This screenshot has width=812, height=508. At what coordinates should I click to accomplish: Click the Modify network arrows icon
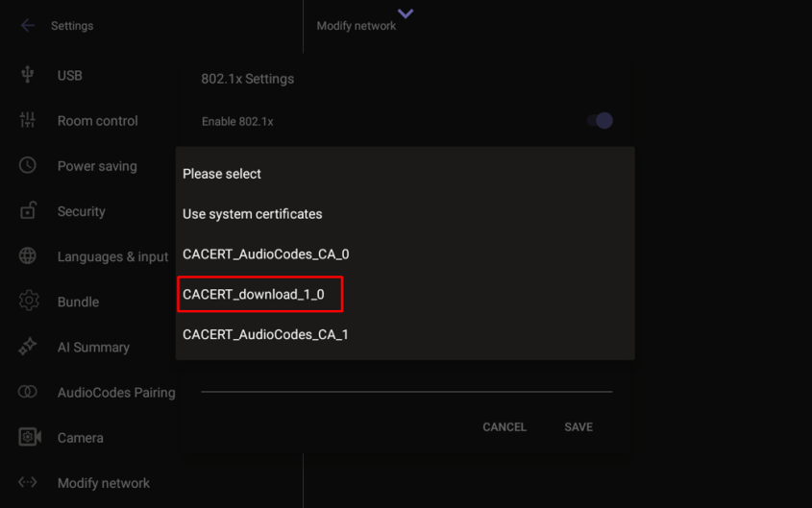click(x=28, y=482)
